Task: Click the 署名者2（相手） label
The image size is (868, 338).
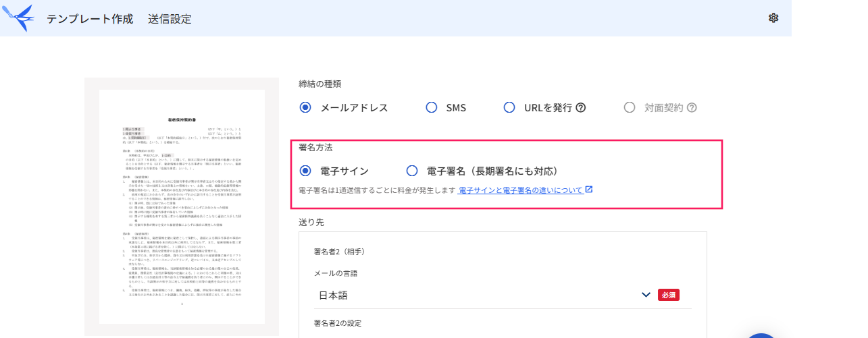Action: click(339, 252)
